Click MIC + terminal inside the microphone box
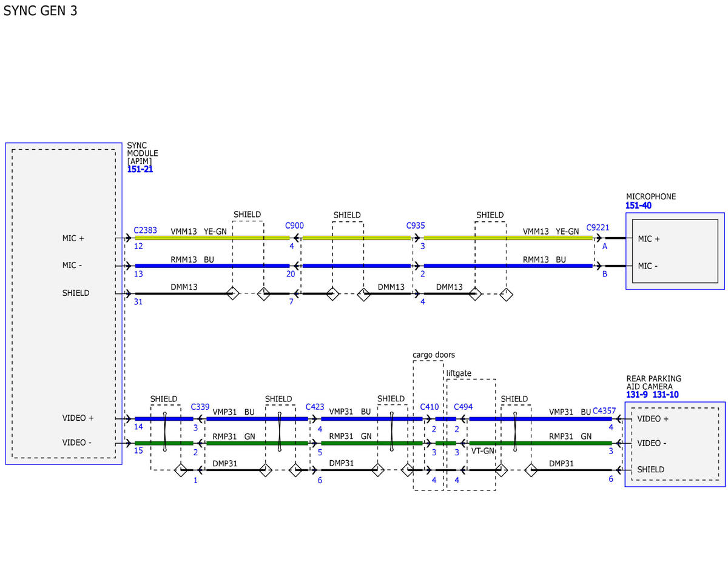The height and width of the screenshot is (562, 728). click(x=649, y=239)
